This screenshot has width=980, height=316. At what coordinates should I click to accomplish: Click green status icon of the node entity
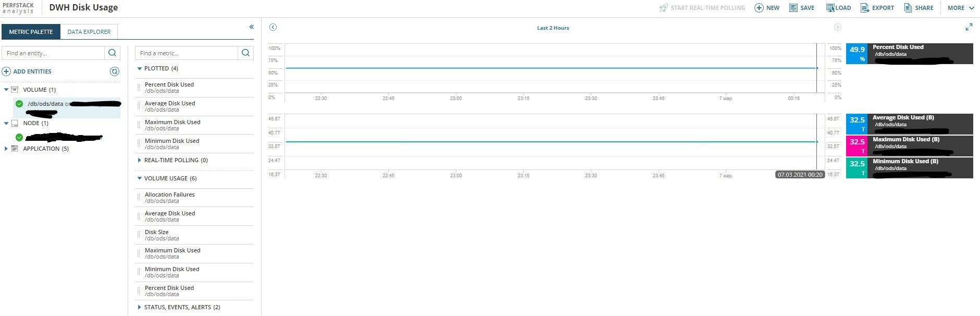[19, 137]
